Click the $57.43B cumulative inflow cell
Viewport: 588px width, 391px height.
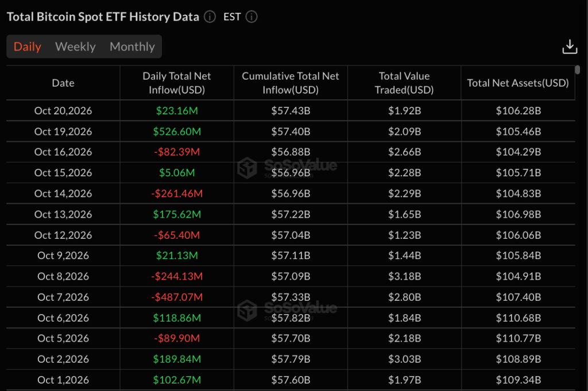(291, 111)
